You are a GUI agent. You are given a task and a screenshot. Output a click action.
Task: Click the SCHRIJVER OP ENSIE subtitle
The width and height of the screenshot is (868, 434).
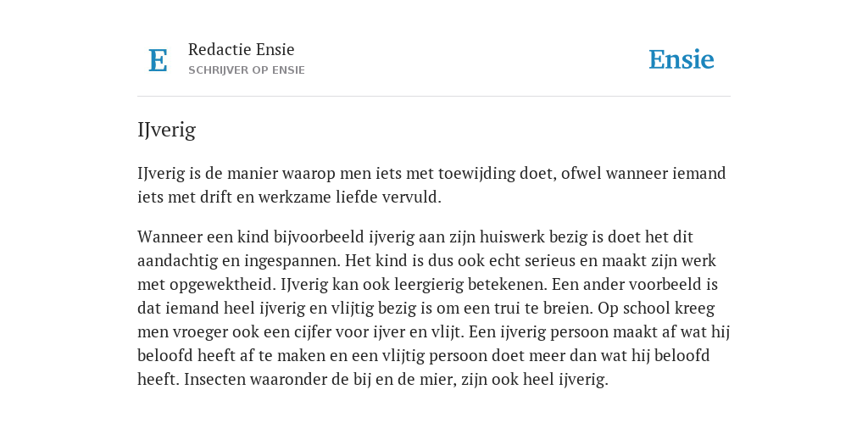tap(247, 70)
